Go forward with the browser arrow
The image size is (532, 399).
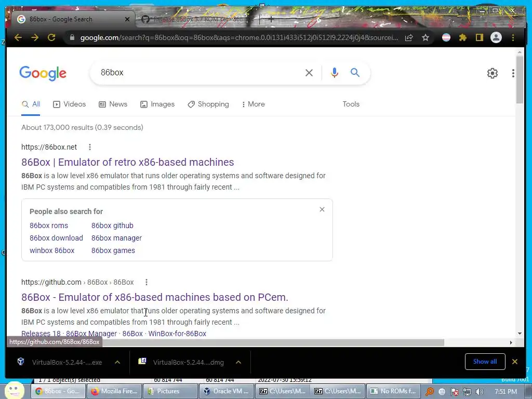point(35,37)
